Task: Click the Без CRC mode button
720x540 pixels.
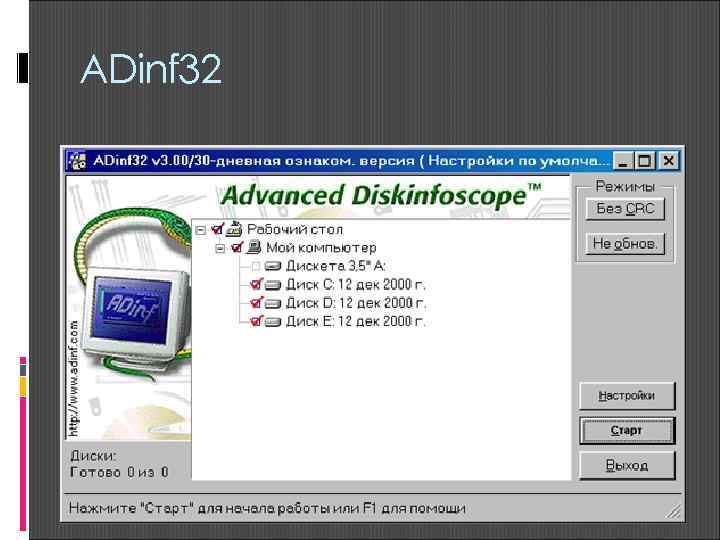Action: pyautogui.click(x=625, y=209)
